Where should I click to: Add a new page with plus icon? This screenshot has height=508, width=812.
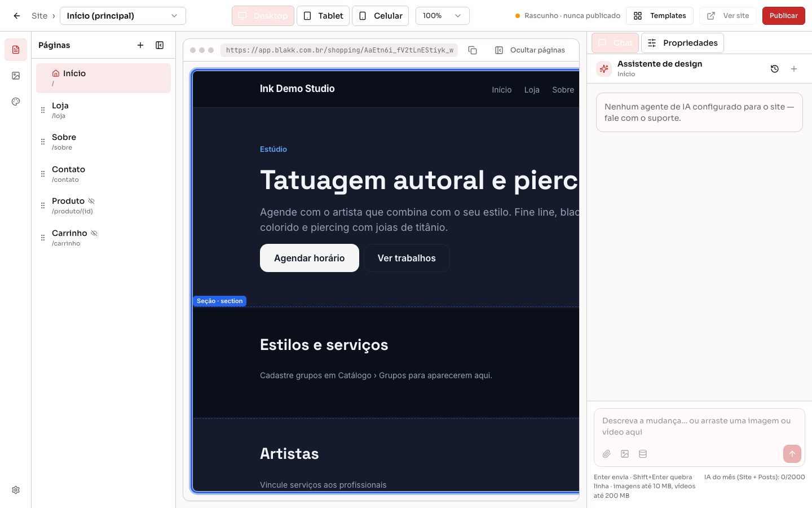coord(140,45)
